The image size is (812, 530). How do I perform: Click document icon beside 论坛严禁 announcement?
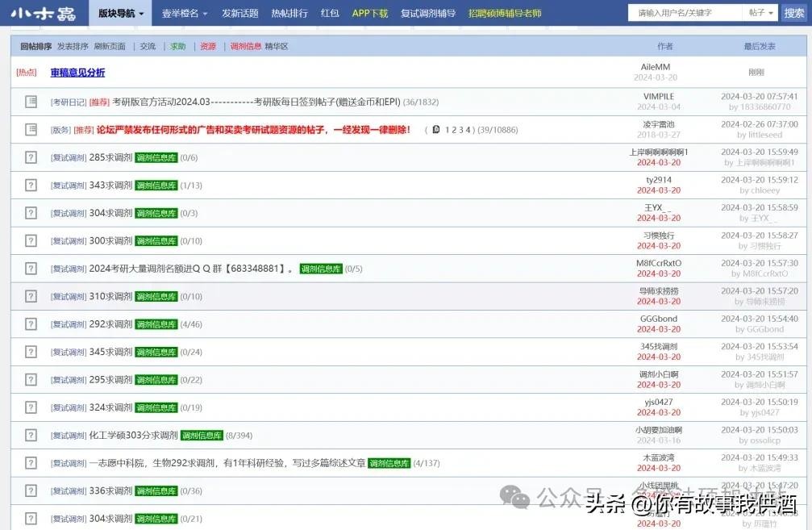coord(31,129)
